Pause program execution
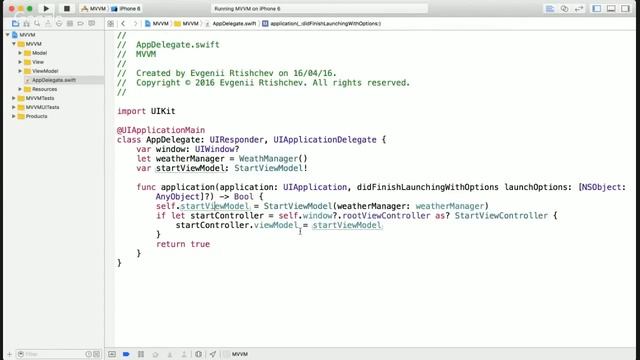This screenshot has width=640, height=360. 141,354
